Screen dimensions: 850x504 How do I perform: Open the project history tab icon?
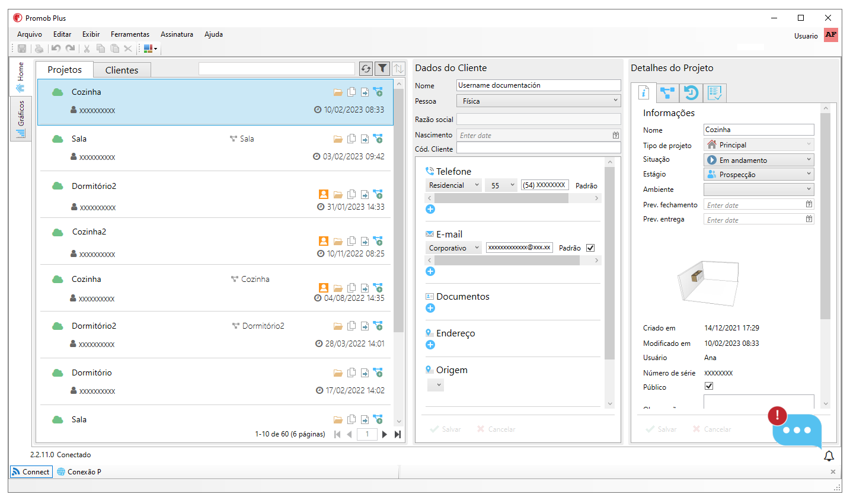(x=691, y=93)
